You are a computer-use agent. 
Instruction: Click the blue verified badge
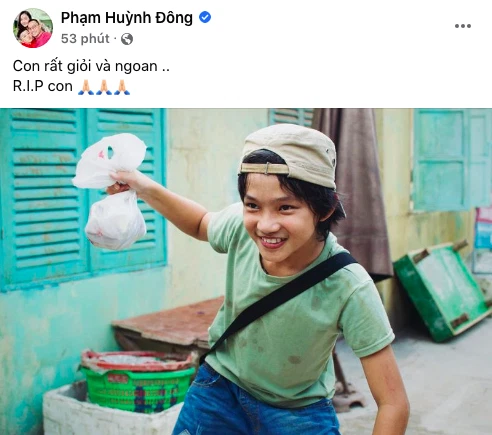[205, 17]
